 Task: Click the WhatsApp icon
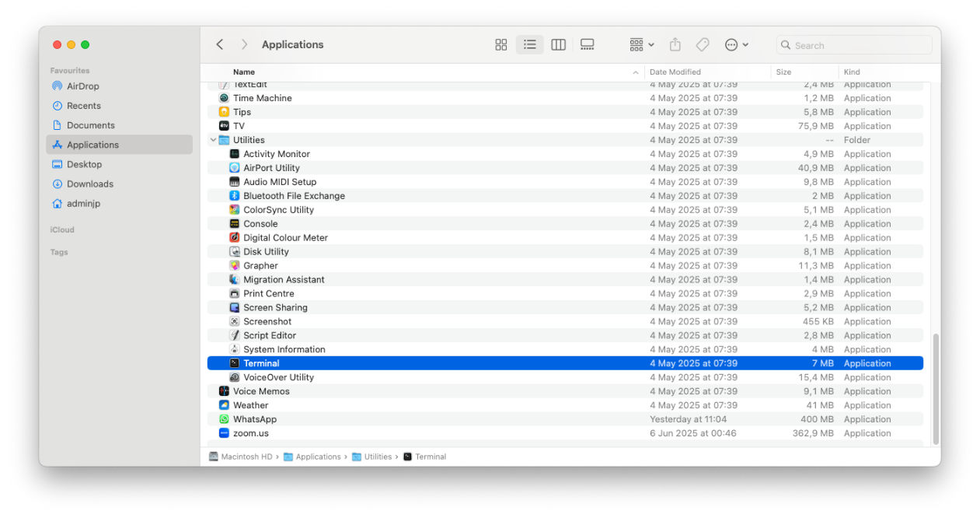point(224,419)
